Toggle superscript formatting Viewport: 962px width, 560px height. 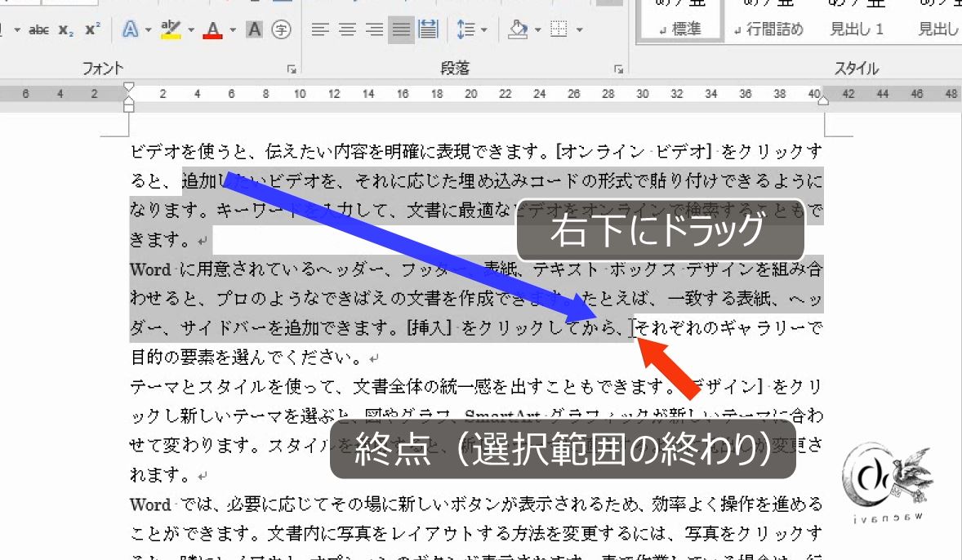tap(93, 29)
